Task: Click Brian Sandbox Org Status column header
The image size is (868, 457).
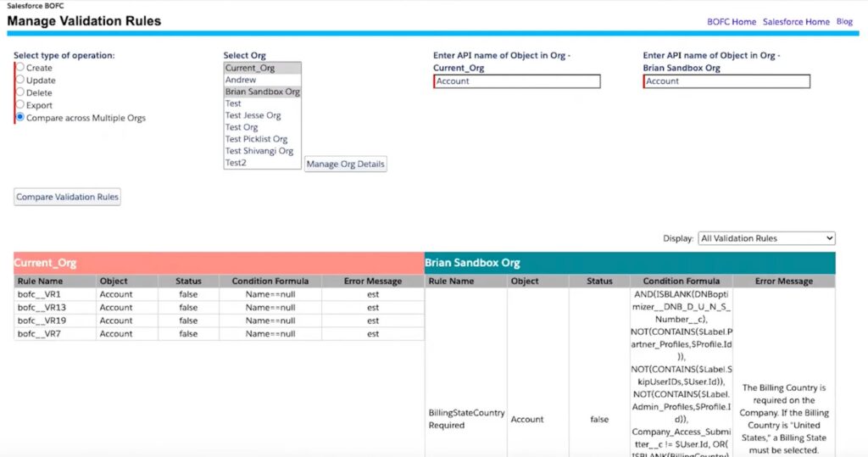Action: (599, 281)
